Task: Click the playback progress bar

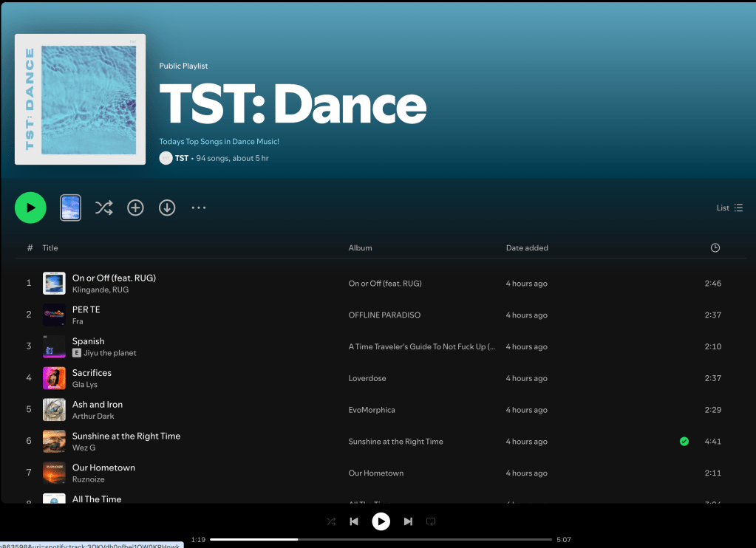Action: (x=381, y=539)
